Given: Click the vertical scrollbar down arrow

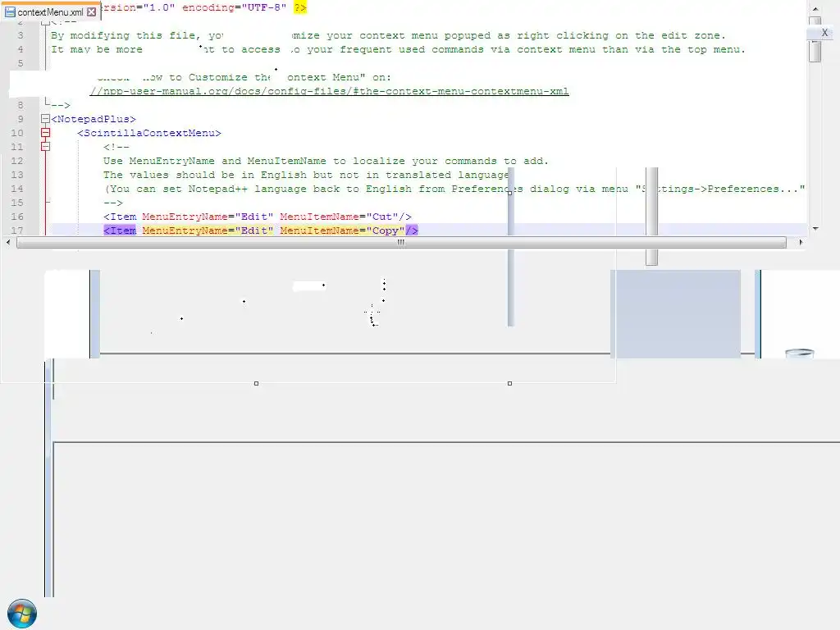Looking at the screenshot, I should 815,229.
